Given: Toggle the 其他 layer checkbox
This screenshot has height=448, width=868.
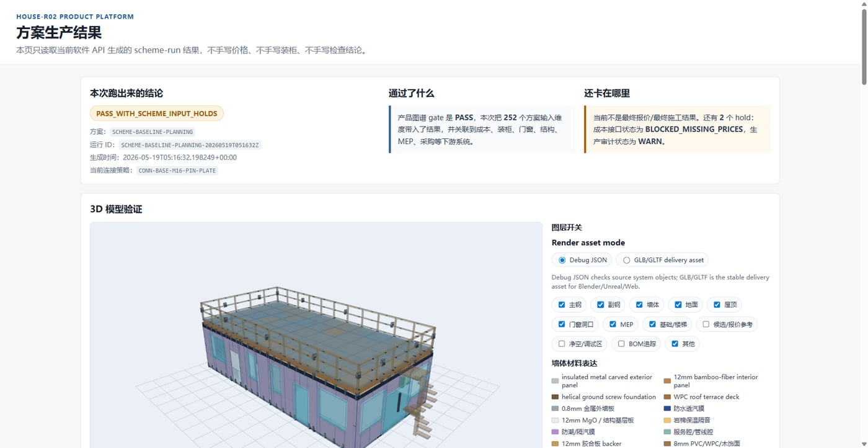Looking at the screenshot, I should [x=675, y=343].
